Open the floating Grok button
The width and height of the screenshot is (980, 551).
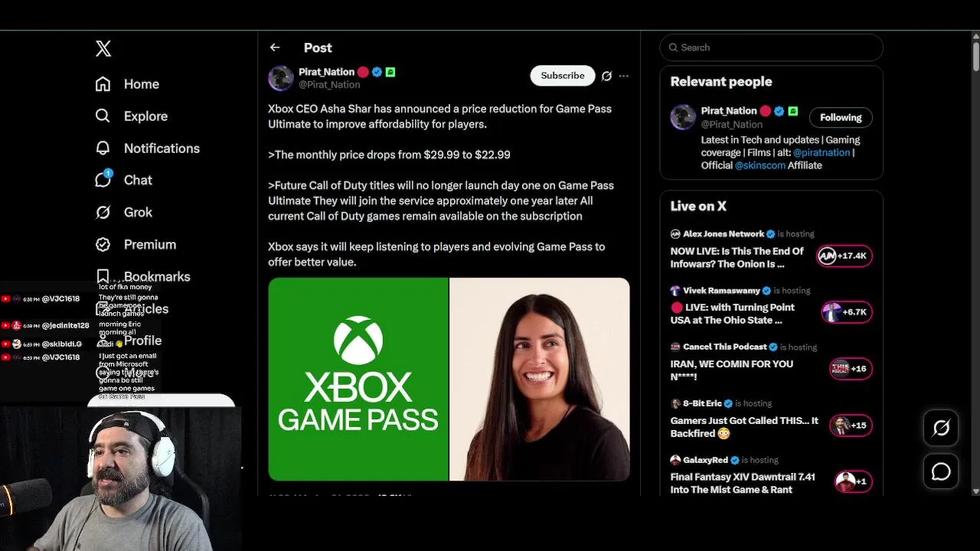[941, 429]
